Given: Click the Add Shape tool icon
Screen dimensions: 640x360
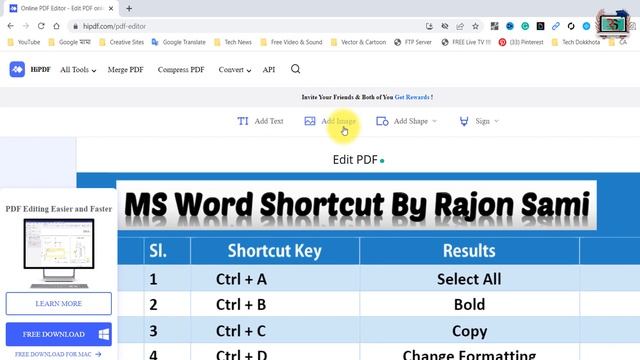Looking at the screenshot, I should click(x=382, y=121).
